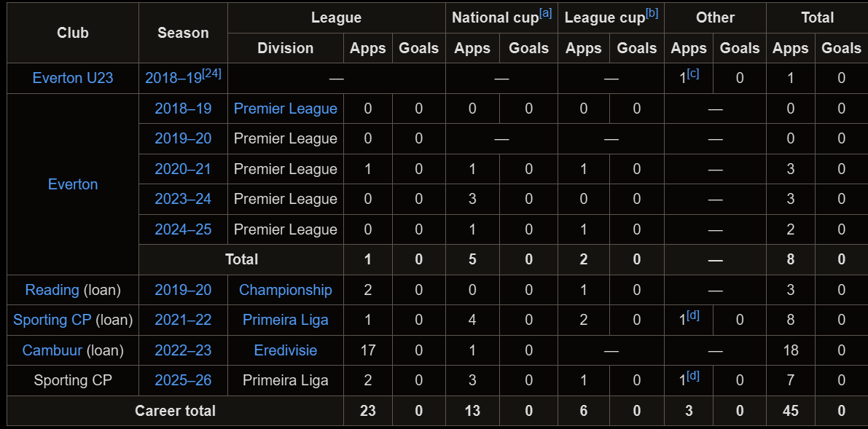This screenshot has width=868, height=429.
Task: Follow footnote [c] in Everton U23 row
Action: [692, 74]
